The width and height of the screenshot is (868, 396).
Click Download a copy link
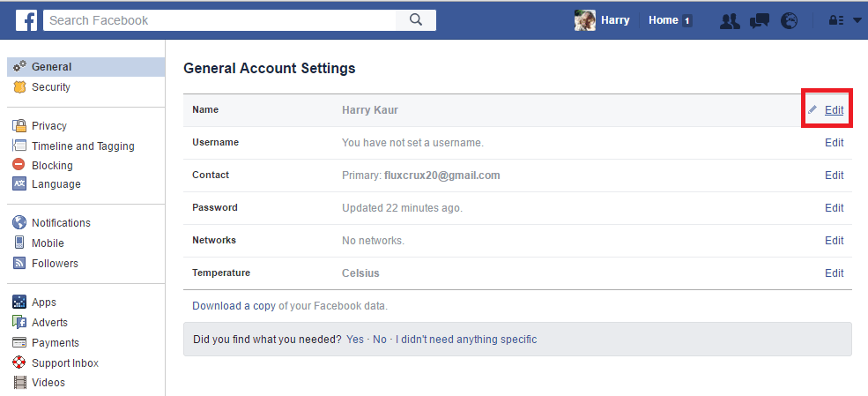[234, 306]
